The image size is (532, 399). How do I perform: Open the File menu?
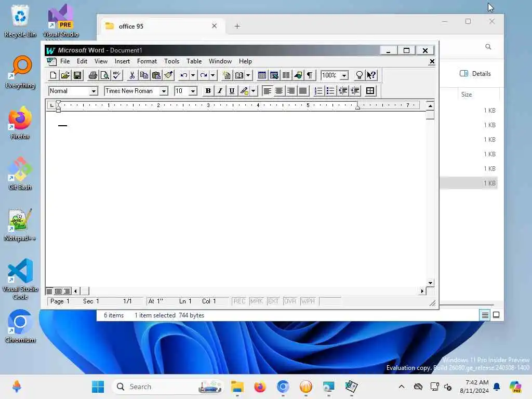tap(65, 61)
